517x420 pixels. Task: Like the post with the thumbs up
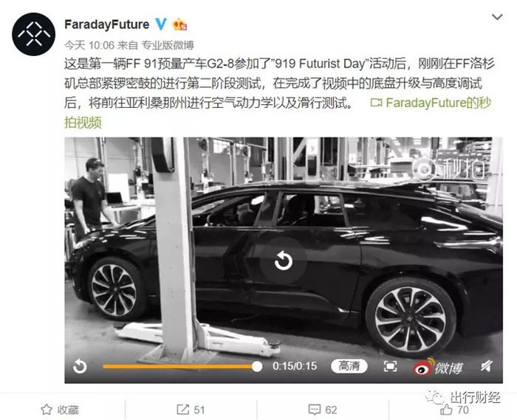pos(454,410)
